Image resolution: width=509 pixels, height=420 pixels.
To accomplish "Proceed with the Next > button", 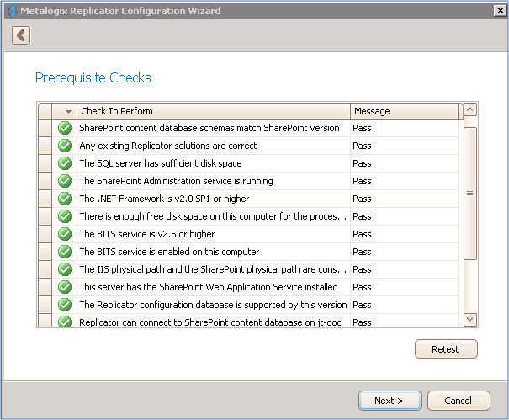I will click(390, 401).
